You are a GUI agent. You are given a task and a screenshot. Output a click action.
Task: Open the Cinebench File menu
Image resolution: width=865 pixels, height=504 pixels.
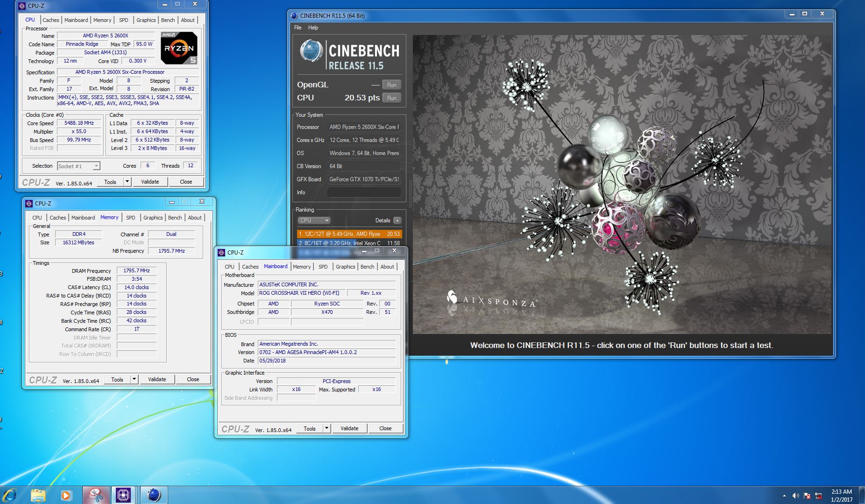(298, 28)
